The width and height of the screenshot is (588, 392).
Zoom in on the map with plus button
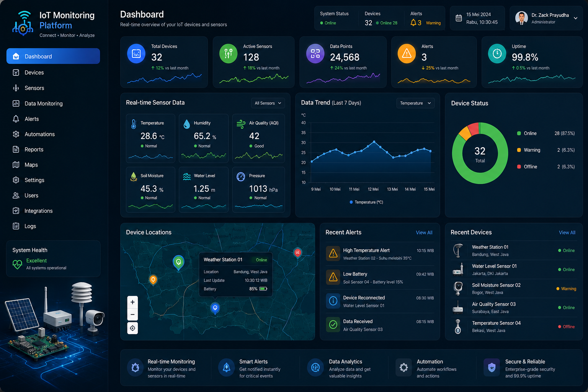132,302
